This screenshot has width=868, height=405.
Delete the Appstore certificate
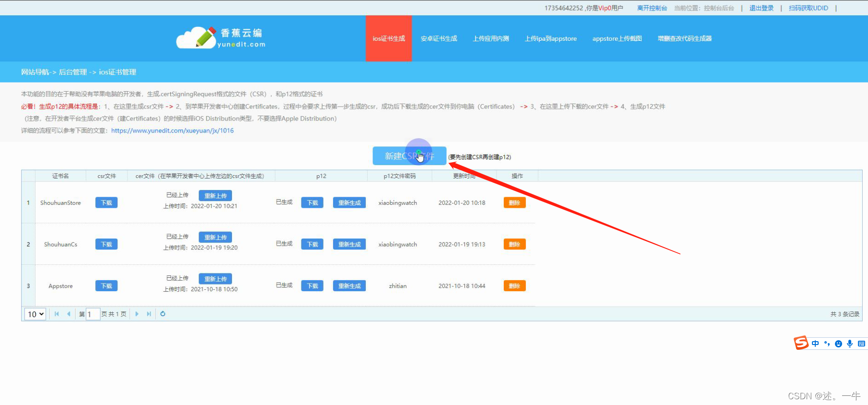point(515,286)
